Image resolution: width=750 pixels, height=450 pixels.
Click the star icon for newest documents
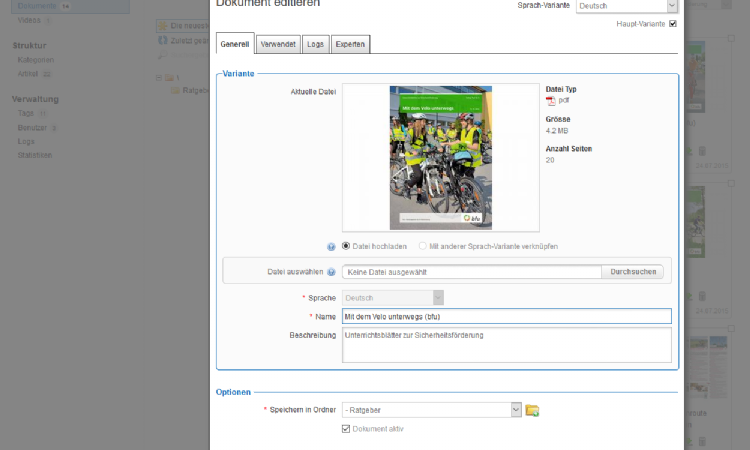pos(162,25)
